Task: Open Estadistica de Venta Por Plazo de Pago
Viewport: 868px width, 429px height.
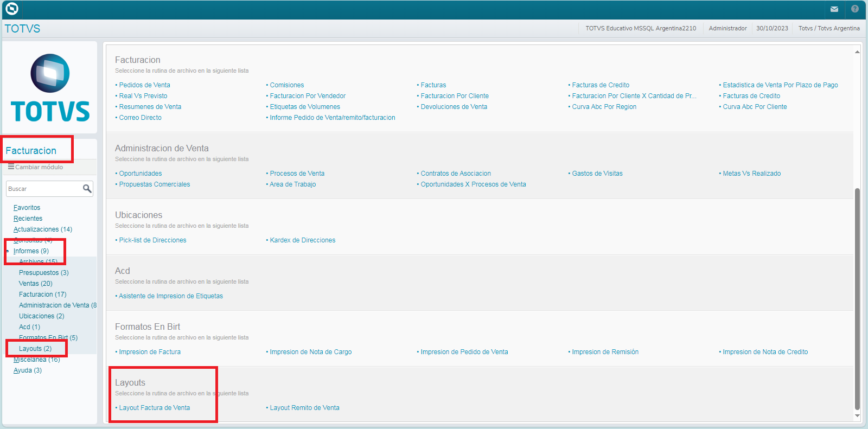Action: point(780,85)
